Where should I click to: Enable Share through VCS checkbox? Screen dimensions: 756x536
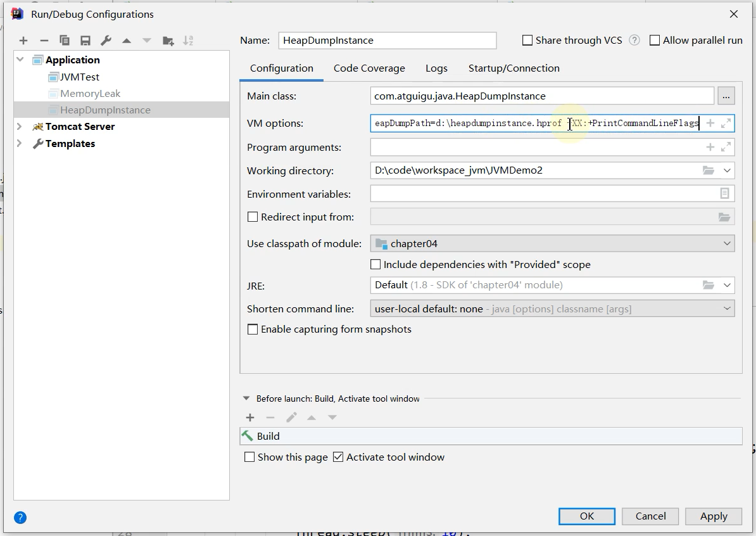(527, 40)
